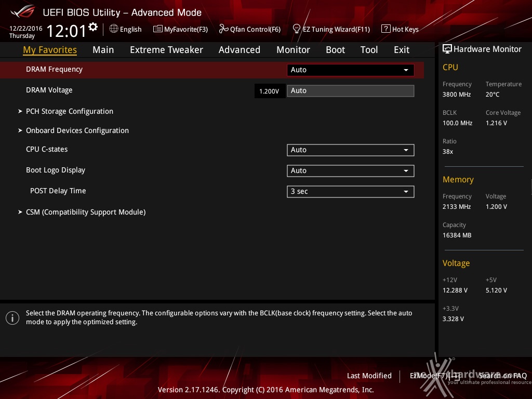Click the MyFavorite list icon
This screenshot has width=532, height=399.
(158, 29)
